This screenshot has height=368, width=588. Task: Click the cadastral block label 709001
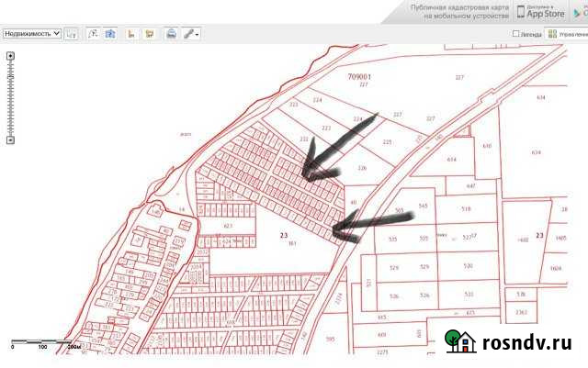point(359,77)
